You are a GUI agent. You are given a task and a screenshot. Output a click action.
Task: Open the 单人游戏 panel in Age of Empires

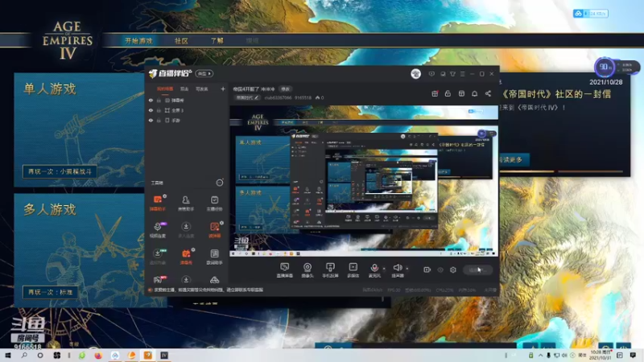click(79, 130)
